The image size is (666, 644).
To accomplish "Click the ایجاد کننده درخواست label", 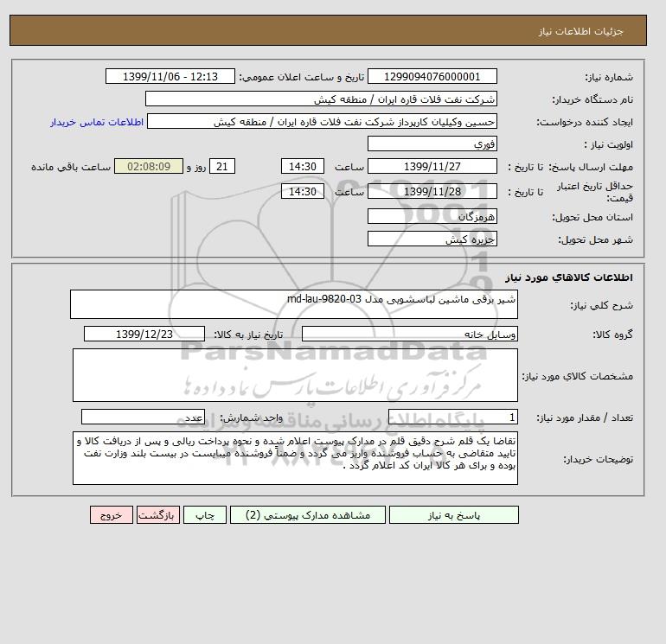I will [585, 122].
